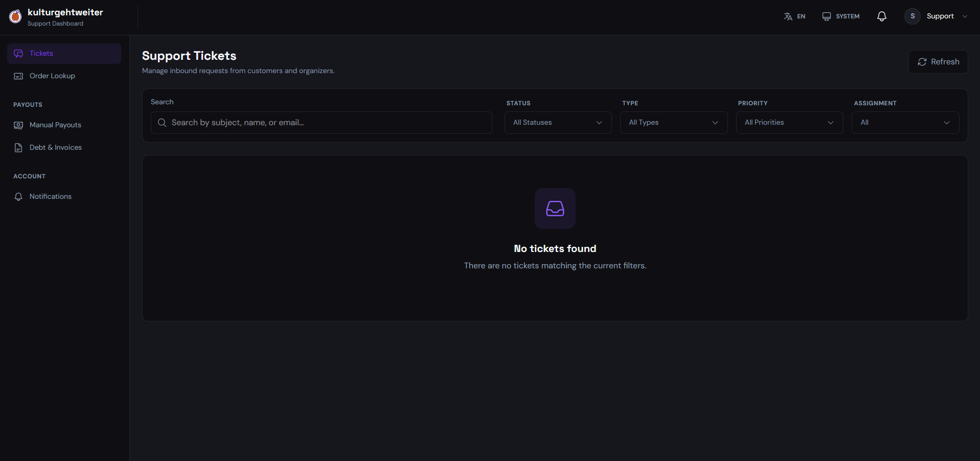Screen dimensions: 980x461
Task: Focus the search by subject field
Action: [321, 123]
